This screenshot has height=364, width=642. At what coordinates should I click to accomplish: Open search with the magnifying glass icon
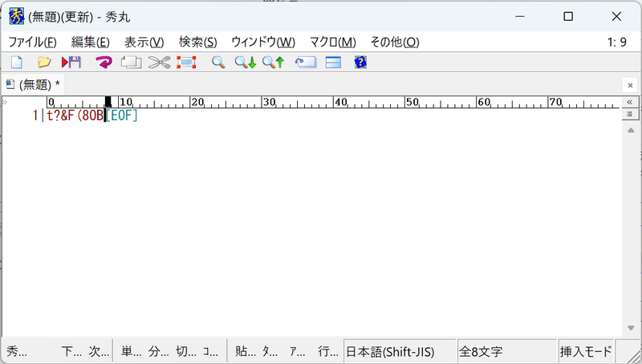coord(218,63)
